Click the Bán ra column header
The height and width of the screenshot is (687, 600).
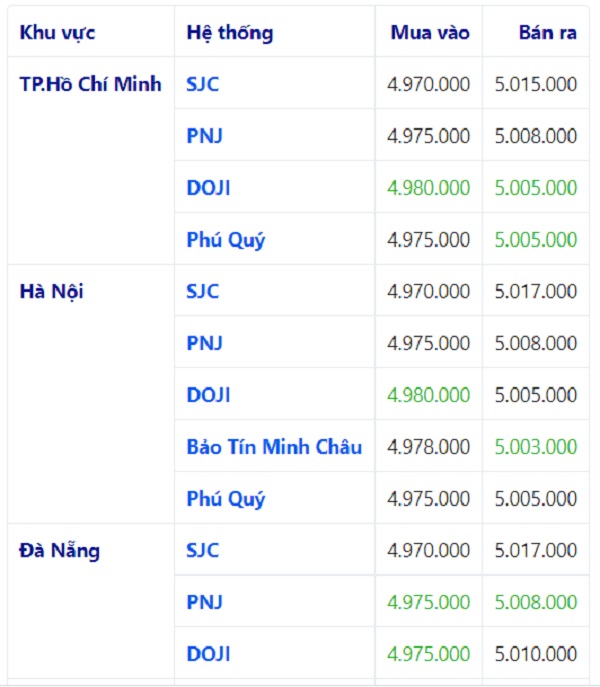548,33
